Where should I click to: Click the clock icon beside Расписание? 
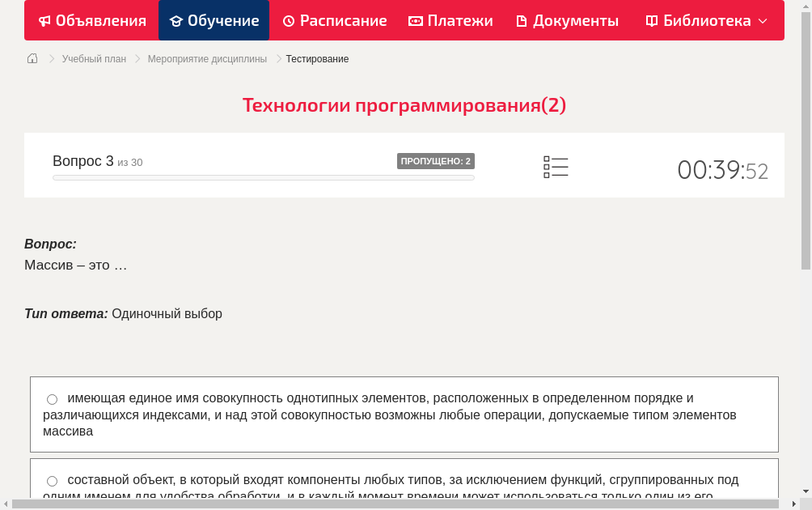pyautogui.click(x=289, y=20)
